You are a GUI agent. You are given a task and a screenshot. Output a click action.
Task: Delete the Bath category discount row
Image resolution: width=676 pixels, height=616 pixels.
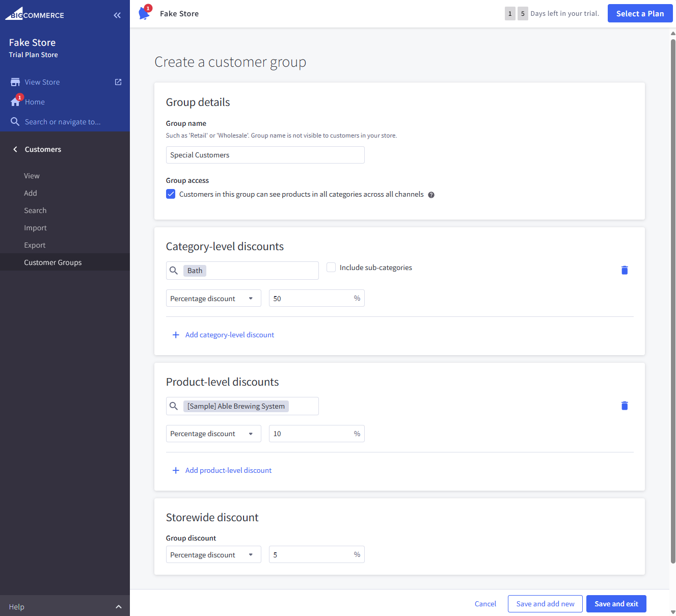point(625,270)
